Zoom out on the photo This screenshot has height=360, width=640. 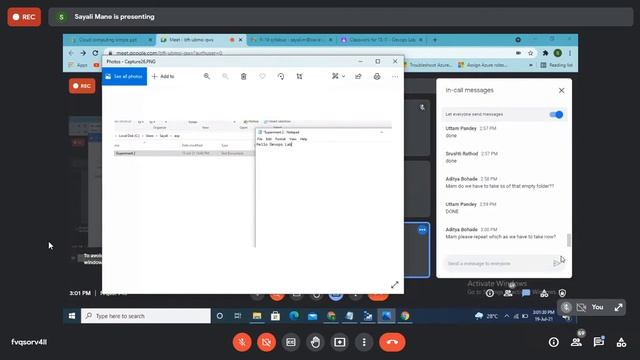pyautogui.click(x=225, y=76)
